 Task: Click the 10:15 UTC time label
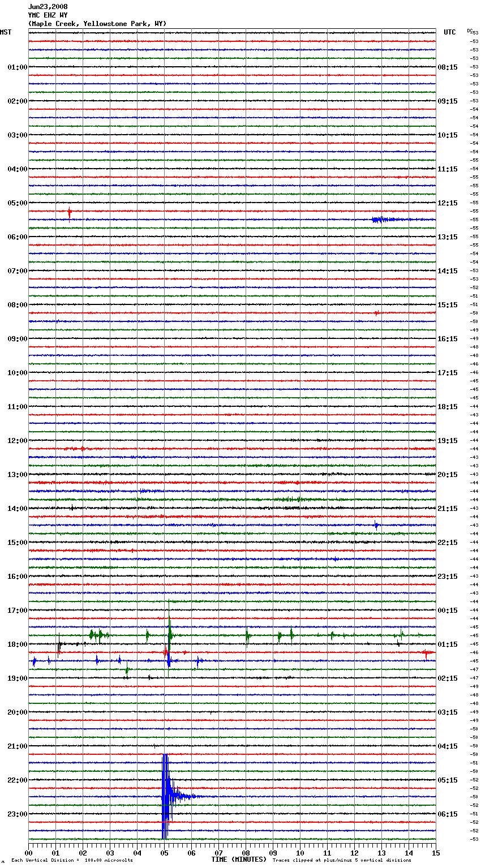click(x=448, y=135)
